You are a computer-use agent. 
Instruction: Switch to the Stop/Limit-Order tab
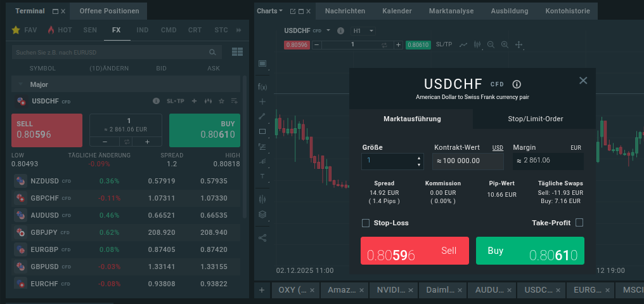tap(535, 119)
